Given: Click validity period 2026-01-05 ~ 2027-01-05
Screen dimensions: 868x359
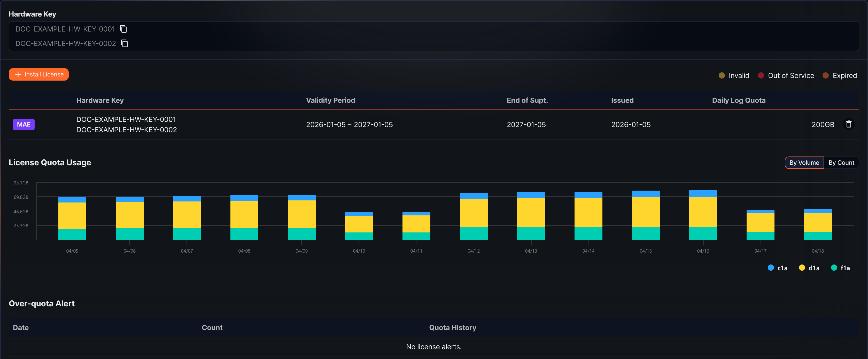Looking at the screenshot, I should pyautogui.click(x=349, y=124).
